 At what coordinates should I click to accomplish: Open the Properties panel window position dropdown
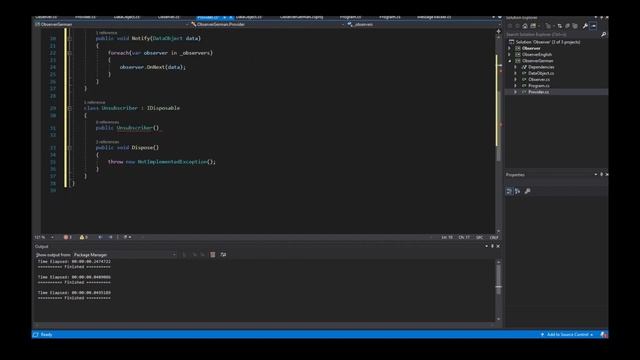(x=596, y=175)
